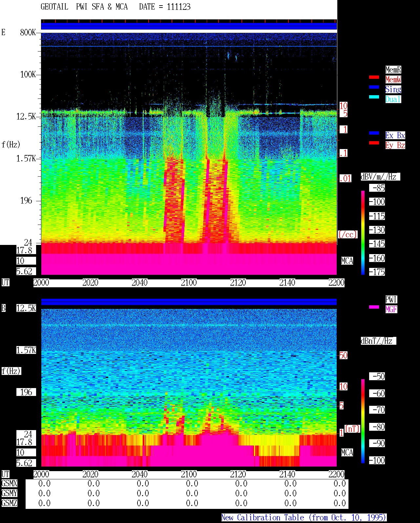Viewport: 420px width, 523px height.
Task: Click the blue Ex Bx legend swatch
Action: click(374, 133)
